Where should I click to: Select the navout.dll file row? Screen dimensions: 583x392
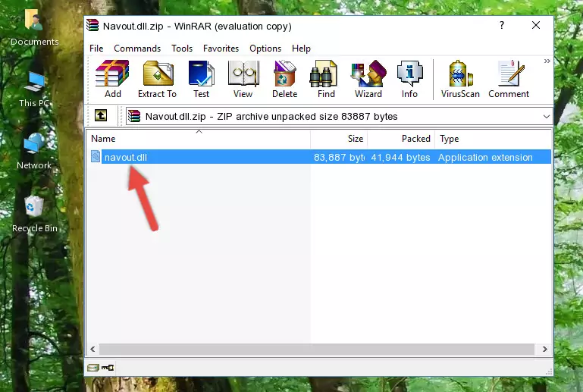click(319, 157)
